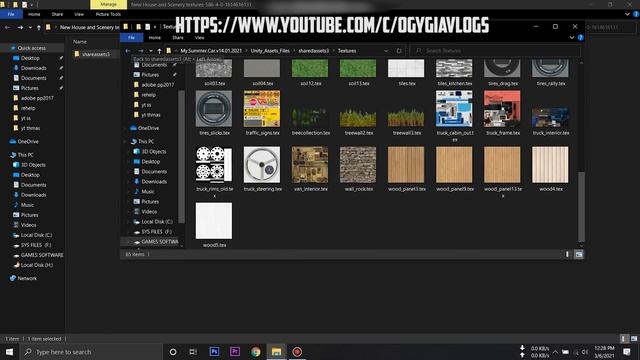This screenshot has width=640, height=360.
Task: Click Up arrow in the rear Explorer window
Action: (x=39, y=27)
